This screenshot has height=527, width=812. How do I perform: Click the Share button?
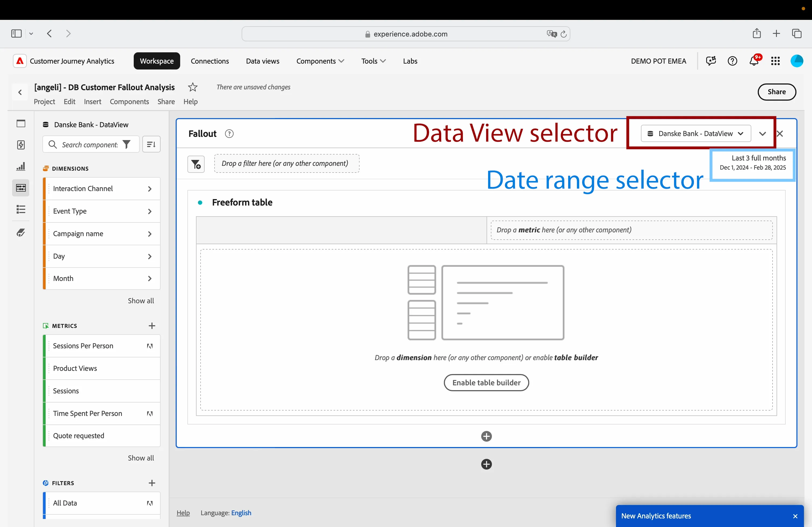coord(777,92)
